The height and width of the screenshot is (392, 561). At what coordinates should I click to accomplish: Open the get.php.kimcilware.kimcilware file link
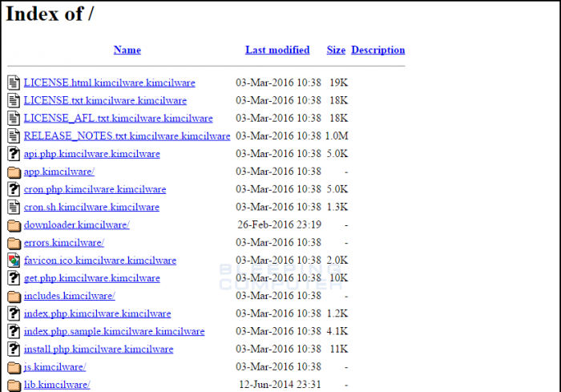pyautogui.click(x=91, y=278)
